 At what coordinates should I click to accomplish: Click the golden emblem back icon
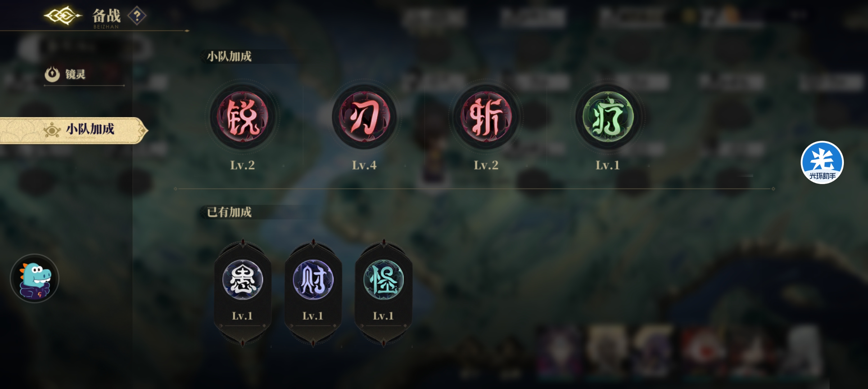pos(63,15)
